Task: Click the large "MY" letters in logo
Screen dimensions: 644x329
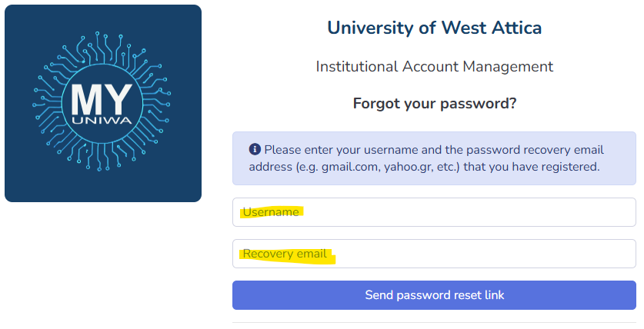Action: pyautogui.click(x=103, y=98)
